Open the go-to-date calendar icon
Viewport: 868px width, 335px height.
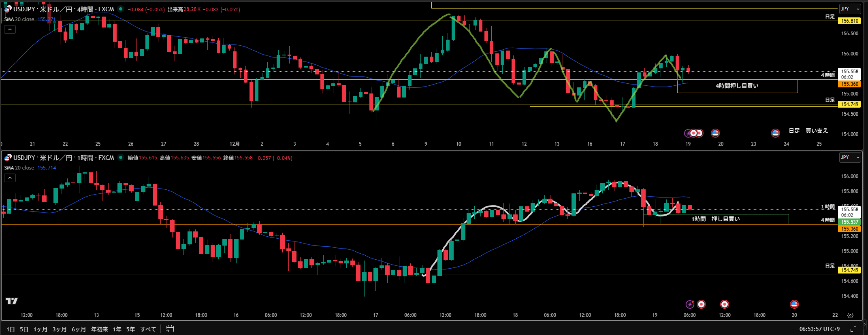click(170, 329)
